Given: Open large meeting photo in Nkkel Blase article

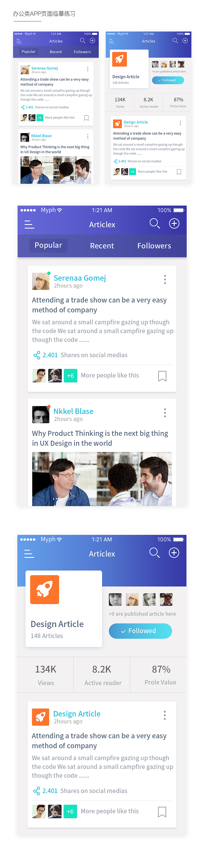Looking at the screenshot, I should (x=102, y=479).
